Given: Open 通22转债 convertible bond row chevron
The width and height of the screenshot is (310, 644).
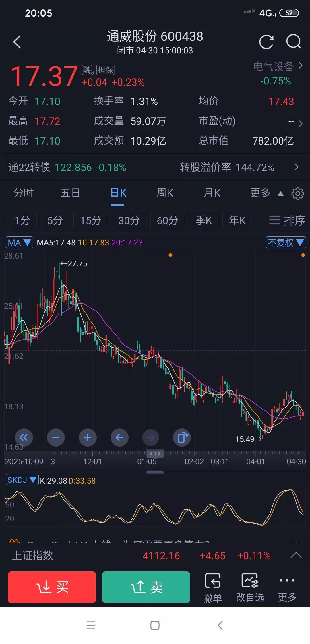Looking at the screenshot, I should (297, 167).
